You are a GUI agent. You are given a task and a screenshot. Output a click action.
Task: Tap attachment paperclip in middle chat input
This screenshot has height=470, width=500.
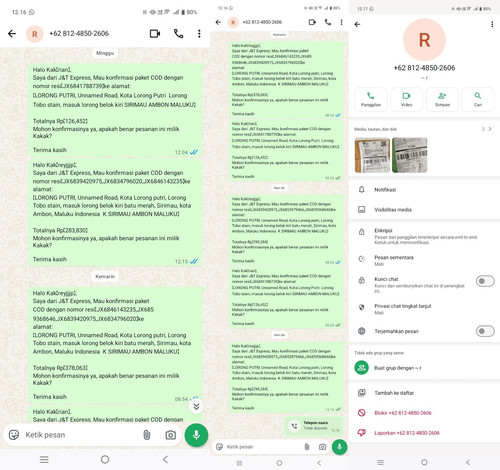307,447
